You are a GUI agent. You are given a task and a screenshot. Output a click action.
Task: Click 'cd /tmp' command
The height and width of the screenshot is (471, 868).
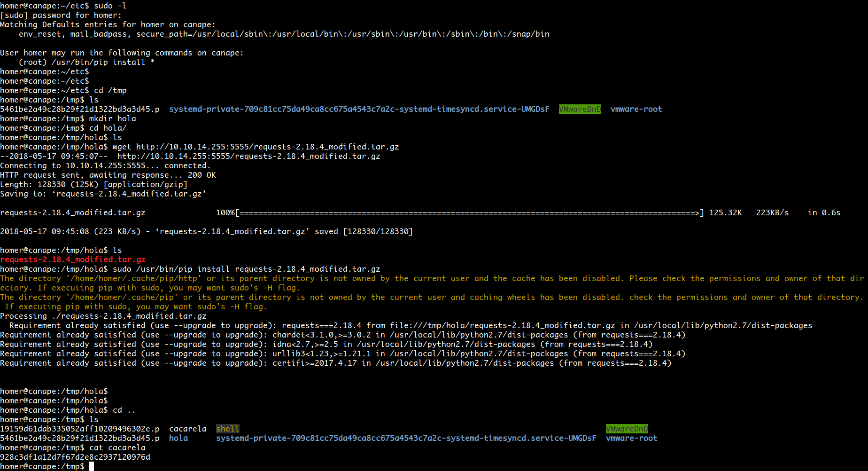[x=110, y=90]
